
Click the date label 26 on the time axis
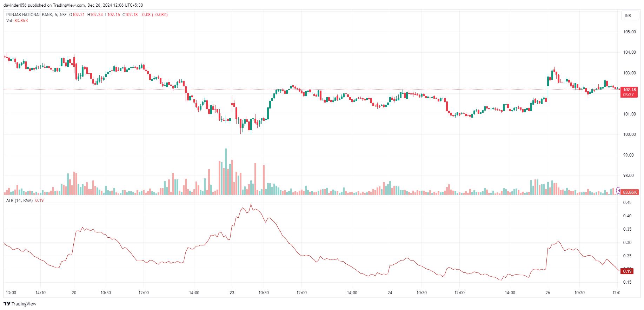point(548,293)
